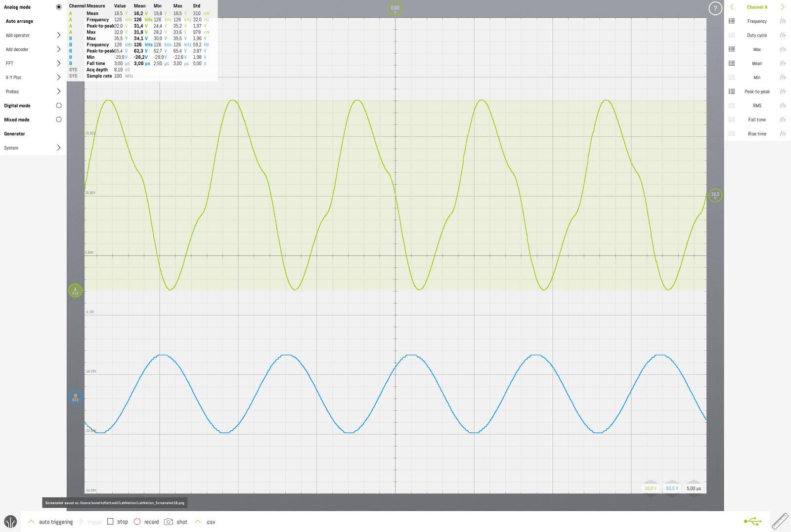Image resolution: width=791 pixels, height=532 pixels.
Task: Open the measurement ruler tool
Action: (780, 521)
